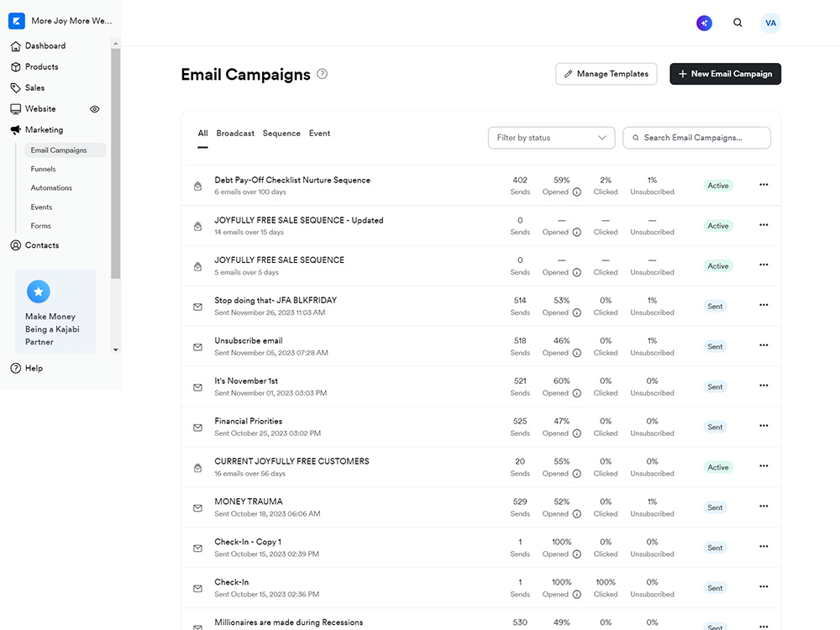Image resolution: width=840 pixels, height=630 pixels.
Task: Expand the Filter by status dropdown
Action: point(551,138)
